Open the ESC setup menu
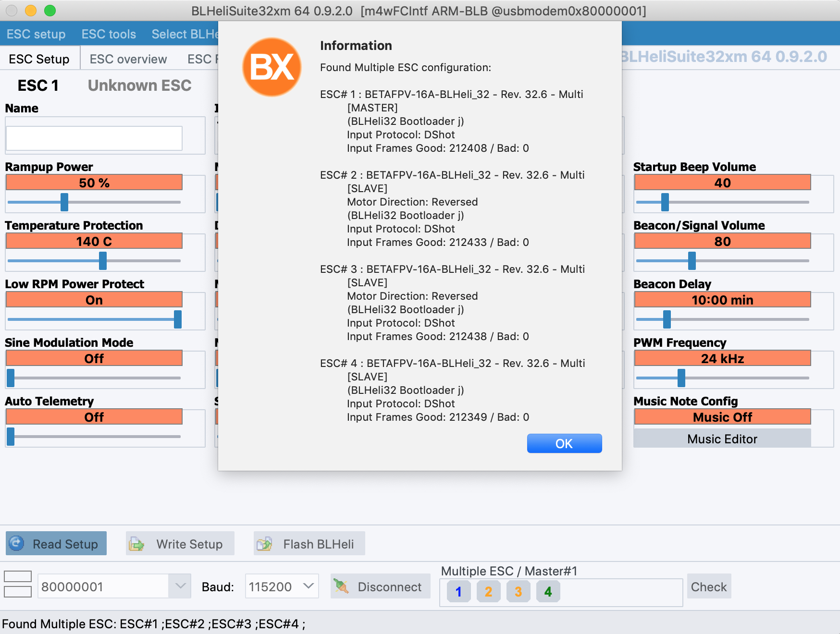Screen dimensions: 840x634 [36, 34]
